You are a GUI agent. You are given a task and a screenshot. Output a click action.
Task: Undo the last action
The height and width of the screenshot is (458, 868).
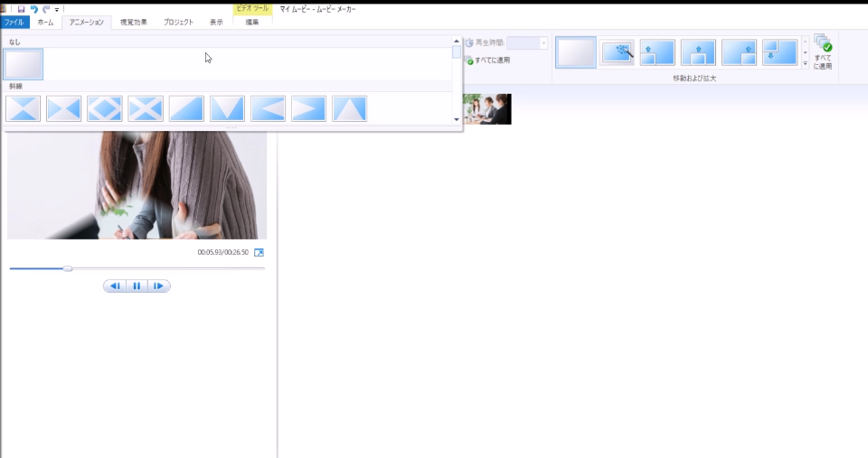click(33, 9)
